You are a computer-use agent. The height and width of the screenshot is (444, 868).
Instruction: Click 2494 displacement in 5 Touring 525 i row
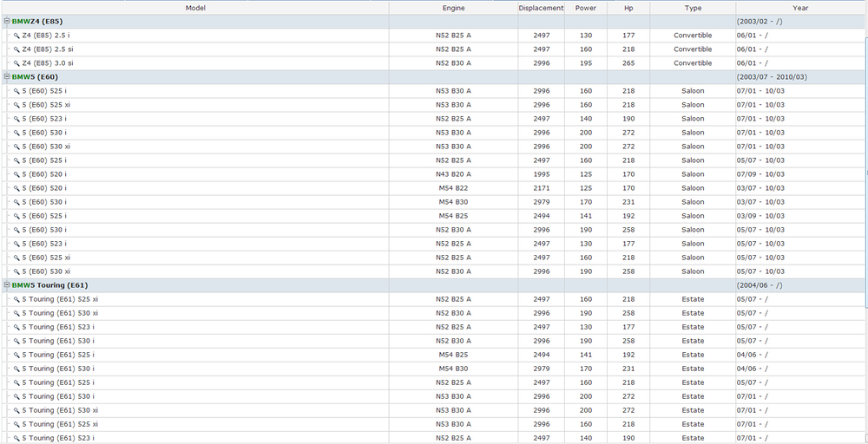pos(542,355)
